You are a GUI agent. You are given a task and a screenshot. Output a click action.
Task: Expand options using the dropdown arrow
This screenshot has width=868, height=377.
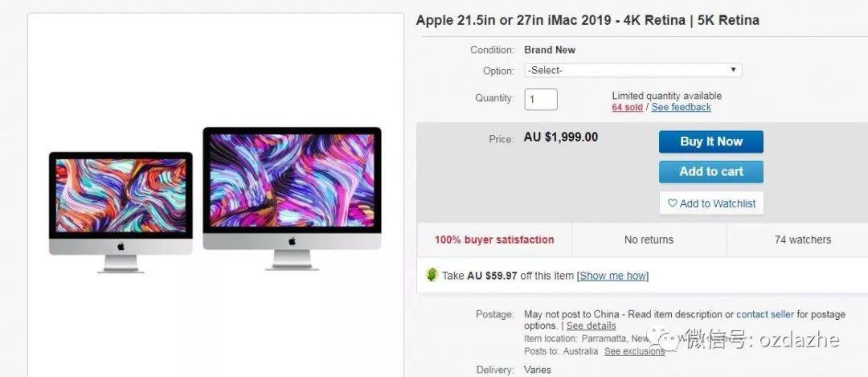click(x=733, y=70)
